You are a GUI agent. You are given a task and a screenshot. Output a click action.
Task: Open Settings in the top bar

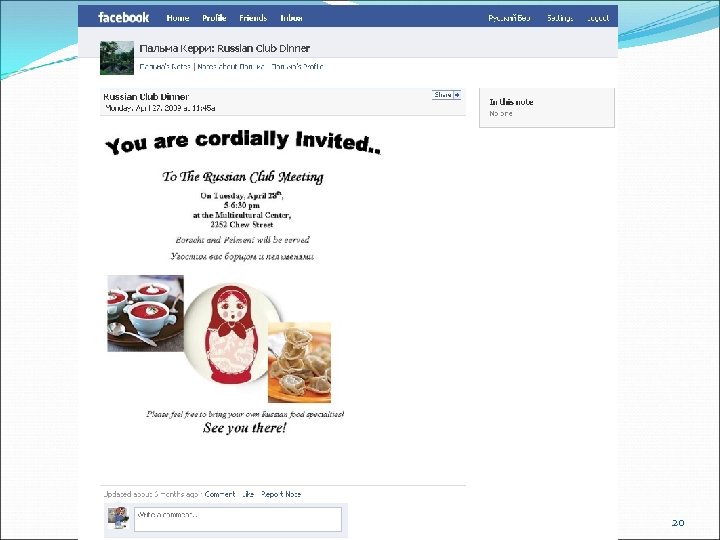(560, 18)
